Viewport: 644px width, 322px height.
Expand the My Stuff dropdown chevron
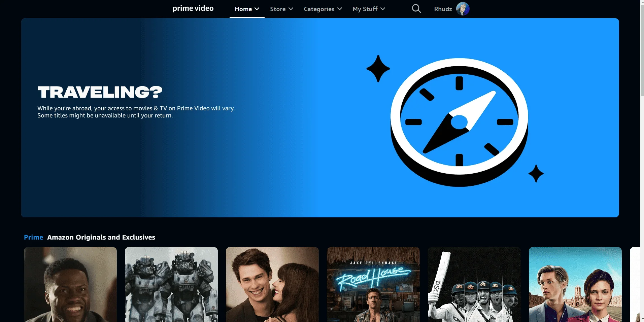[383, 9]
